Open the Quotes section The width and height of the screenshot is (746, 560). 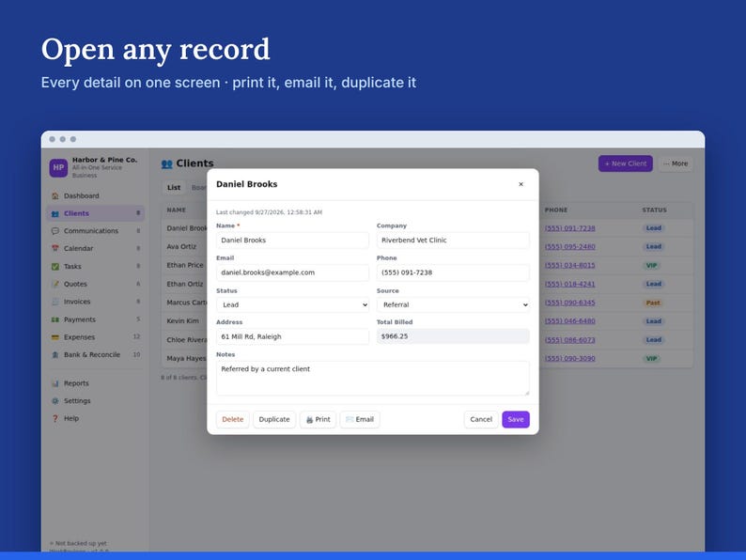[x=75, y=284]
